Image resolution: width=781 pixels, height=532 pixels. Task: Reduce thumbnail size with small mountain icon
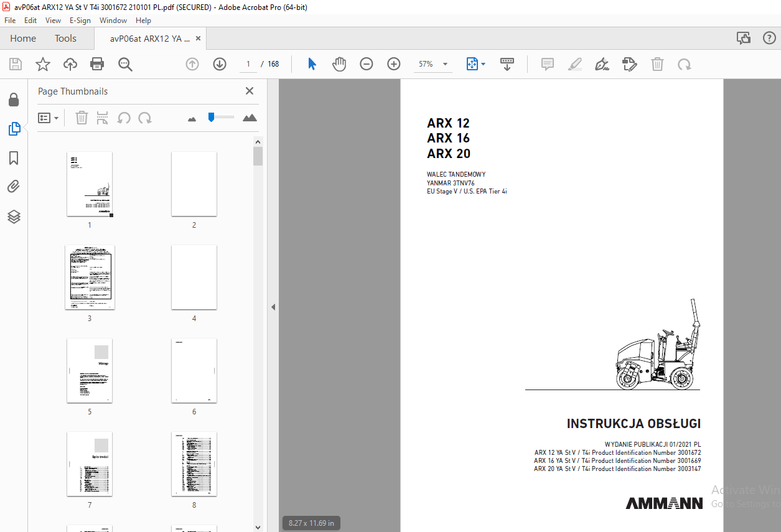pyautogui.click(x=192, y=118)
